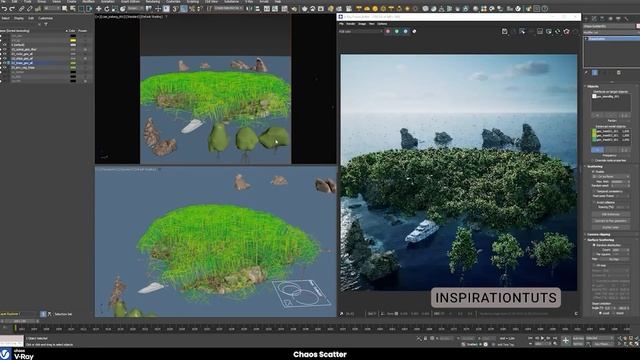Screen dimensions: 640x360
Task: Click the Undo arrow in main toolbar
Action: pos(4,9)
